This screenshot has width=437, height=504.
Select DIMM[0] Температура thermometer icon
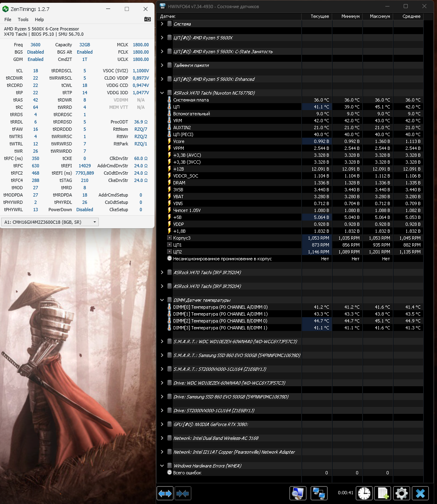click(x=170, y=307)
